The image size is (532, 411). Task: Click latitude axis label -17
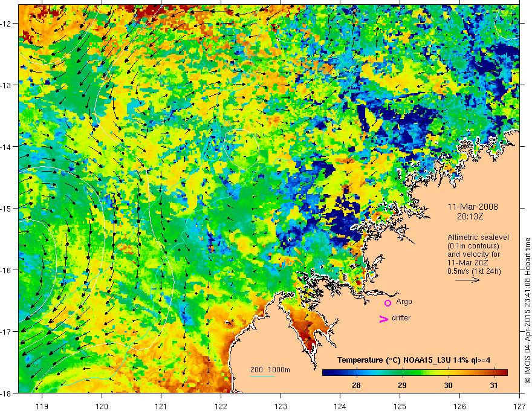7,332
